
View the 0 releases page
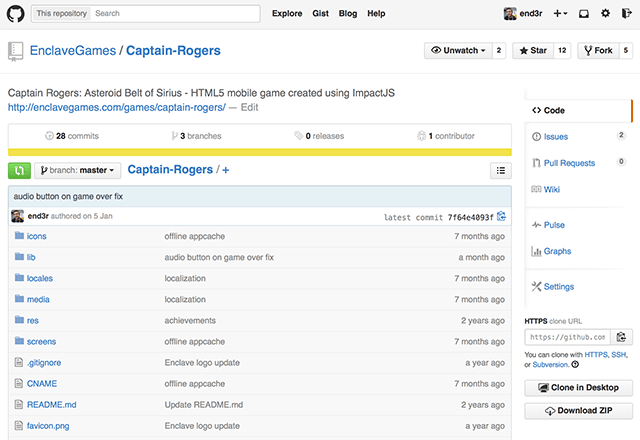[x=319, y=136]
